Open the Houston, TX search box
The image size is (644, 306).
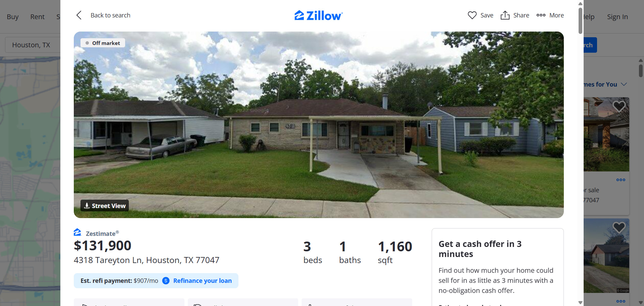click(33, 45)
